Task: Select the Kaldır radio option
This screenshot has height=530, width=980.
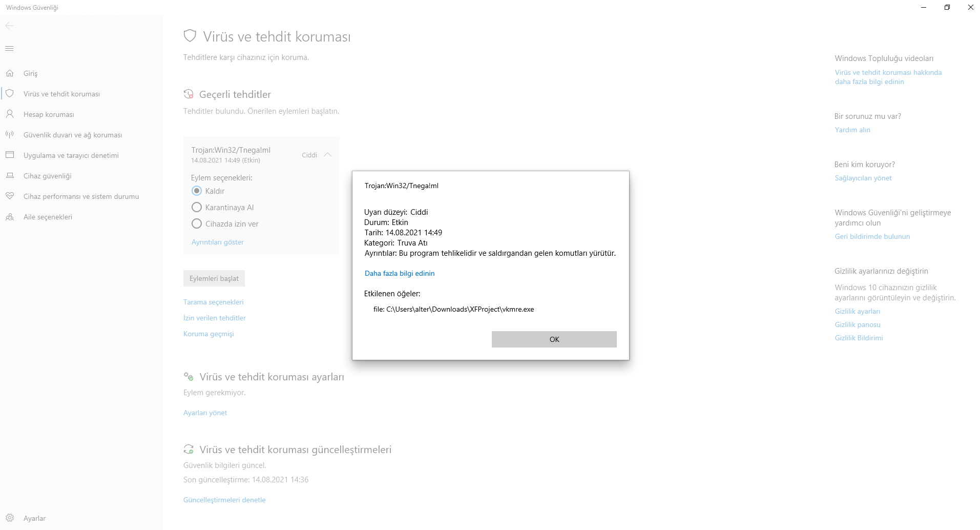Action: click(197, 191)
